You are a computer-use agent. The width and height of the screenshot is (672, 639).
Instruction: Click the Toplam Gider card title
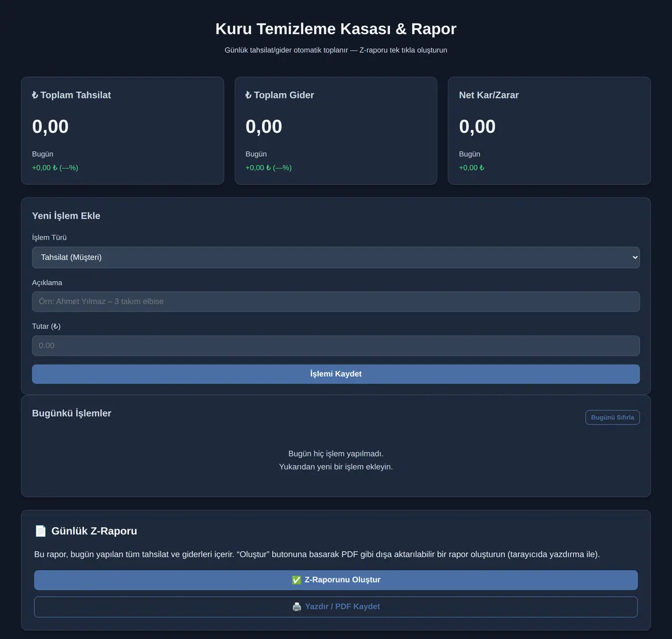point(279,95)
